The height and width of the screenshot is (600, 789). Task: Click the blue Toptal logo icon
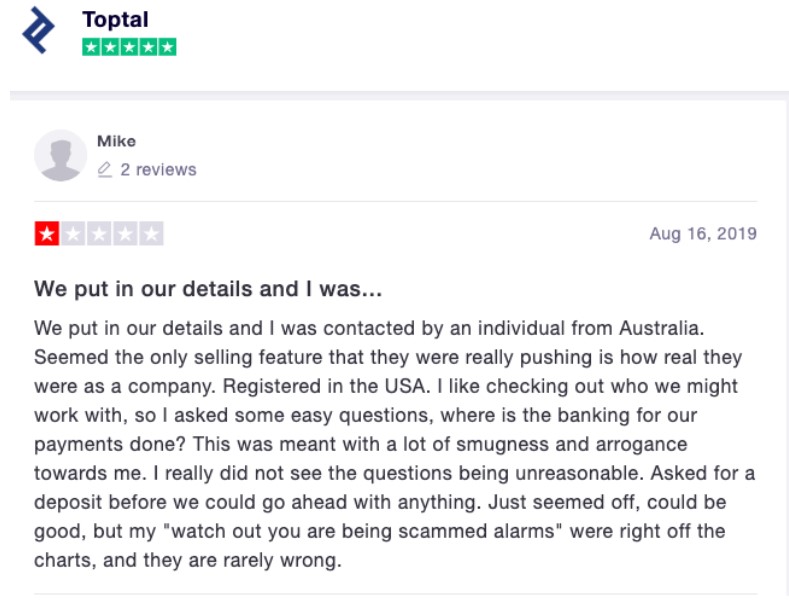click(x=38, y=30)
